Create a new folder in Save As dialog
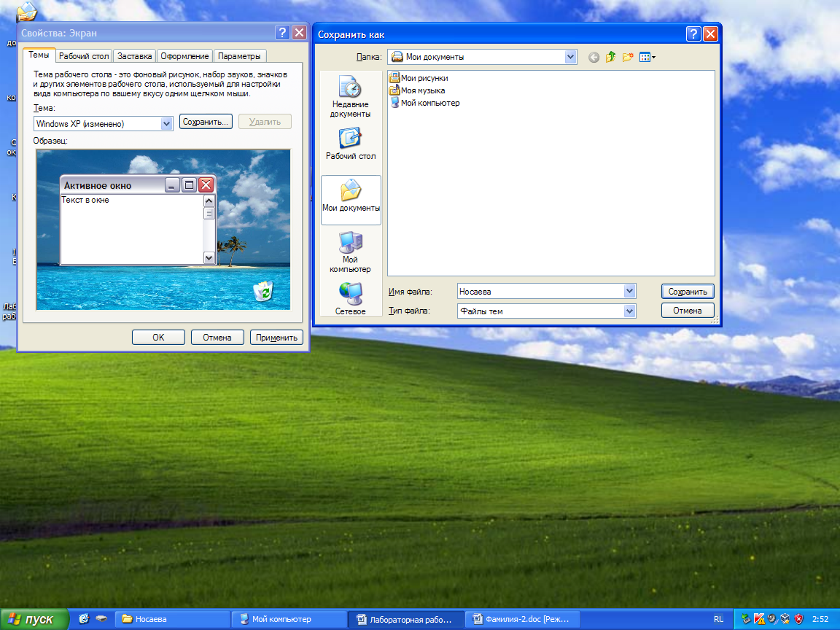 pyautogui.click(x=628, y=57)
